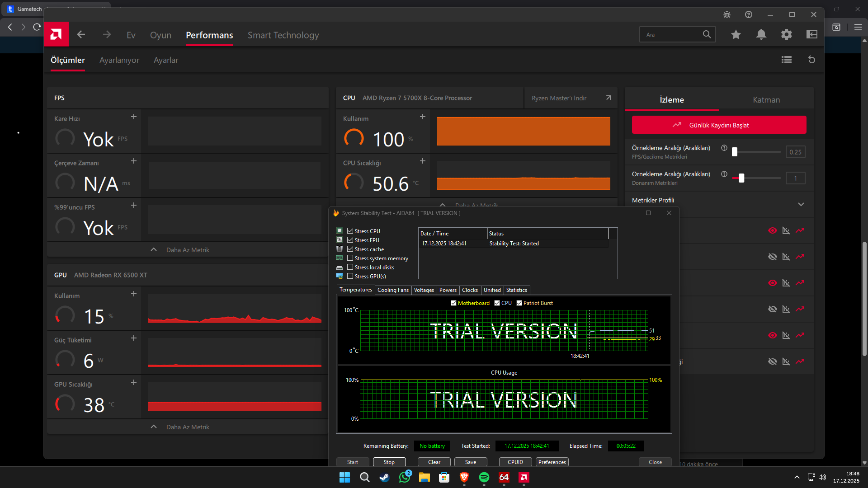Add %99'uncu FPS metric with plus

[x=134, y=205]
